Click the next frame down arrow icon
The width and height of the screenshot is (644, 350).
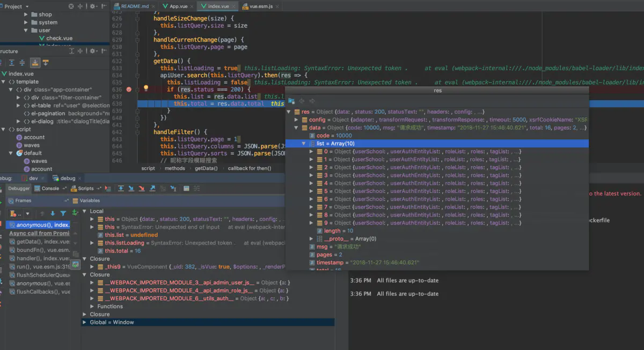coord(53,213)
